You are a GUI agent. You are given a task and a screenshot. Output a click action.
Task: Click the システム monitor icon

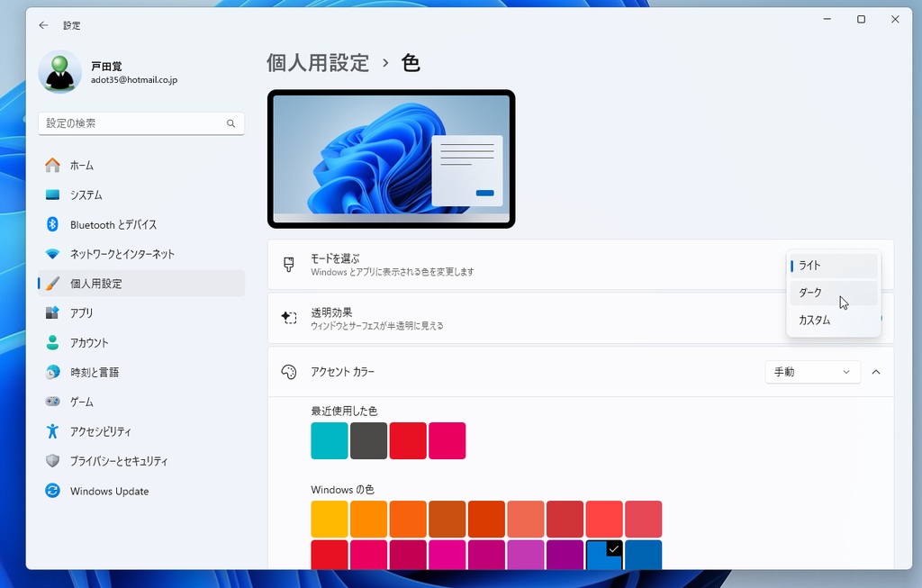[x=52, y=194]
